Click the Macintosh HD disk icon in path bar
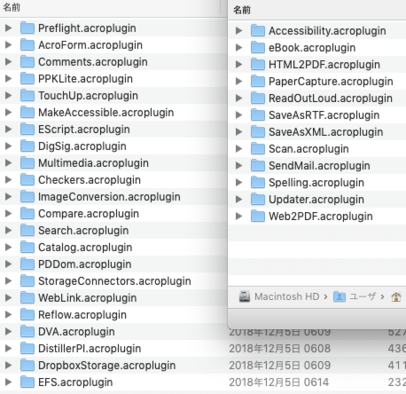This screenshot has height=394, width=406. pos(244,296)
